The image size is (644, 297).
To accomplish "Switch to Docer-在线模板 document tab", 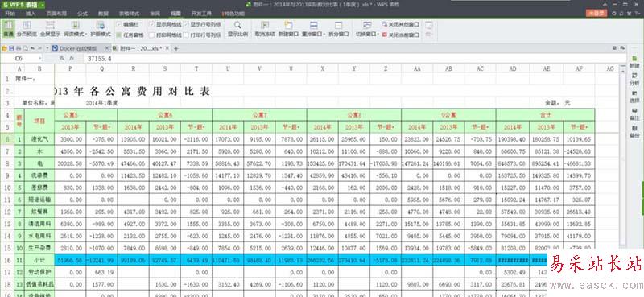I will [x=78, y=48].
